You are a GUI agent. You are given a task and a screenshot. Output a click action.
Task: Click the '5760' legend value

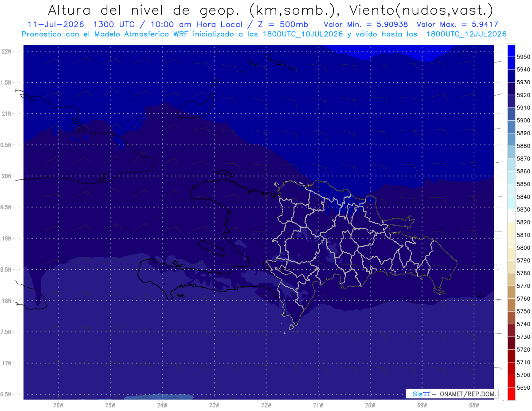[x=524, y=298]
